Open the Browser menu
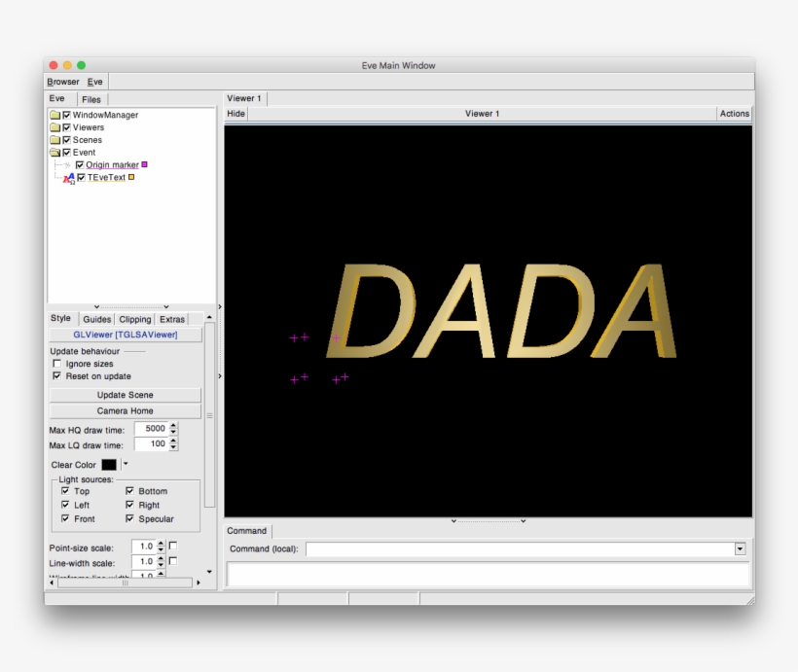 click(x=63, y=82)
